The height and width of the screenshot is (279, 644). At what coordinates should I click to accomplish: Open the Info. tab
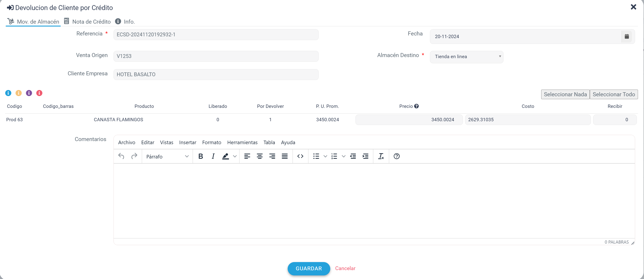click(125, 21)
